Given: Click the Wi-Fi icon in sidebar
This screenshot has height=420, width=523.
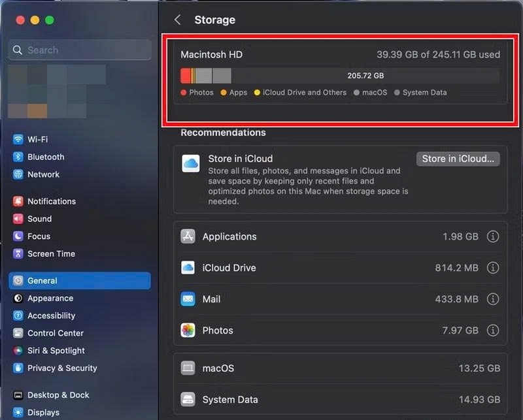Looking at the screenshot, I should coord(18,139).
